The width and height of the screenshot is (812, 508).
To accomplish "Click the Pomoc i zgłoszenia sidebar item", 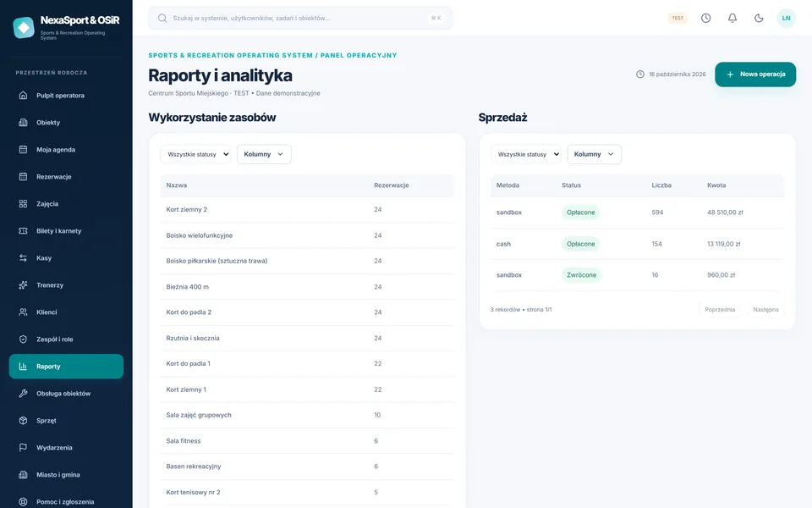I will pos(66,502).
